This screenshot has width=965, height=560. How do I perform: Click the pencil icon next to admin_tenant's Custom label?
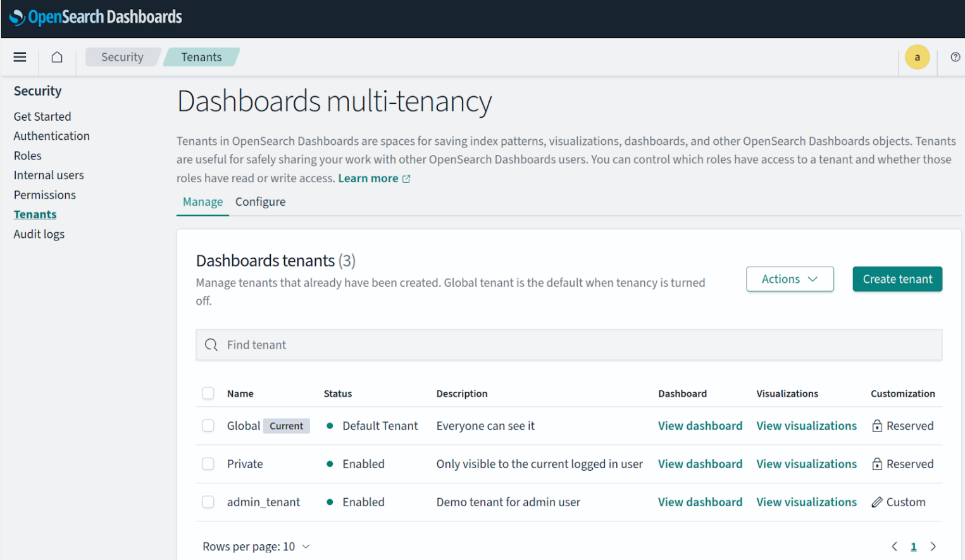(x=877, y=502)
